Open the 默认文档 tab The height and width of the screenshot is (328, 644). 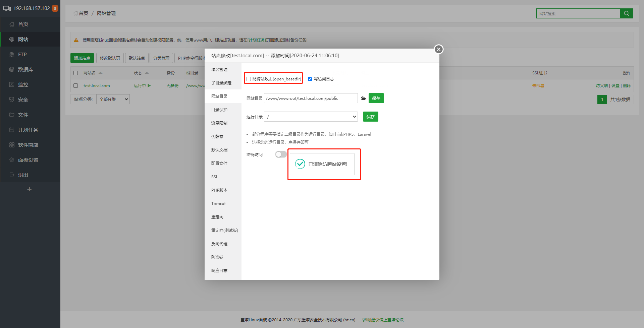pos(223,150)
